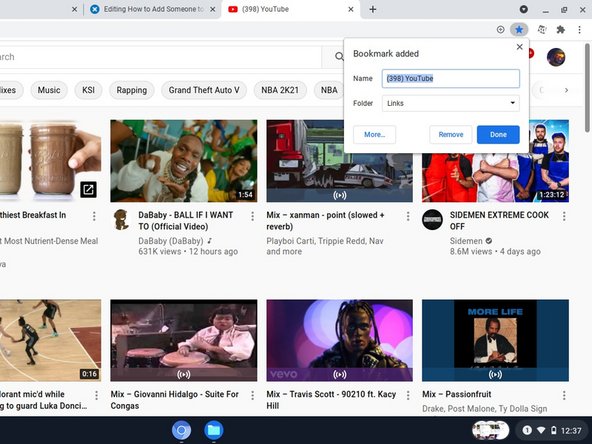Click the More... button in bookmark popup
592x444 pixels.
click(375, 134)
